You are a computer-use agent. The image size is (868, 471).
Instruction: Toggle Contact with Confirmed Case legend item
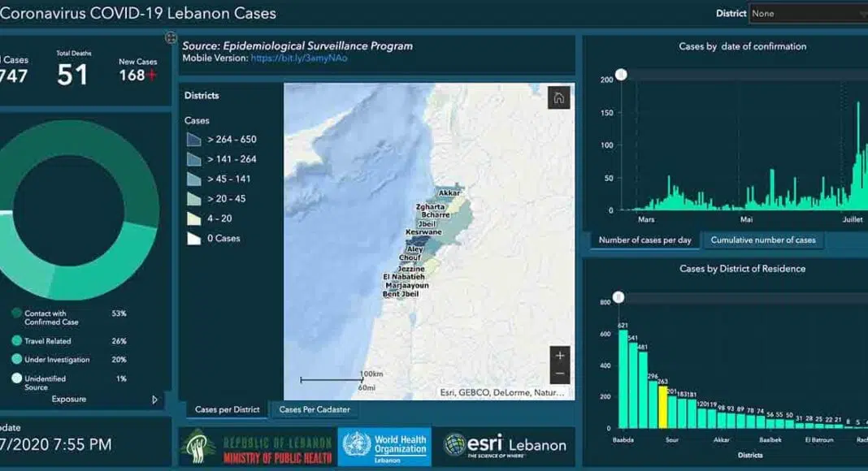17,313
